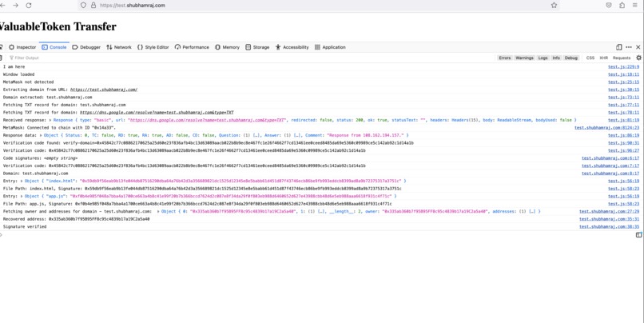Select the 'MetaMask not detected' log message

tap(28, 82)
